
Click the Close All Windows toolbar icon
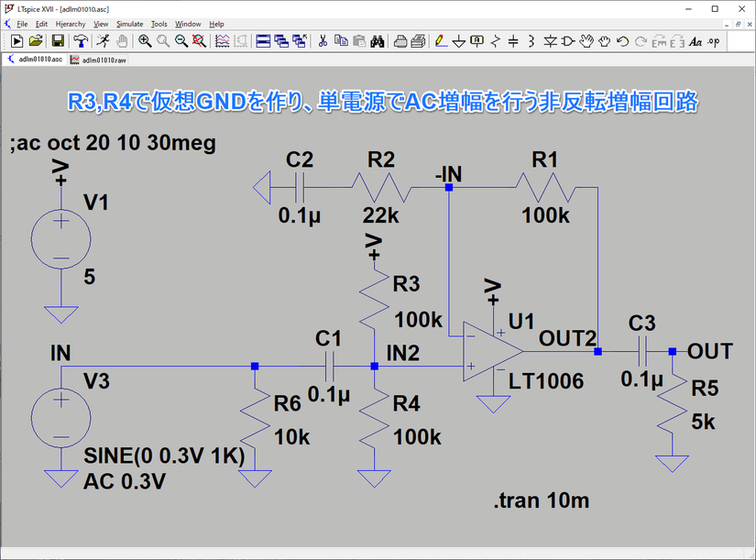click(x=300, y=41)
